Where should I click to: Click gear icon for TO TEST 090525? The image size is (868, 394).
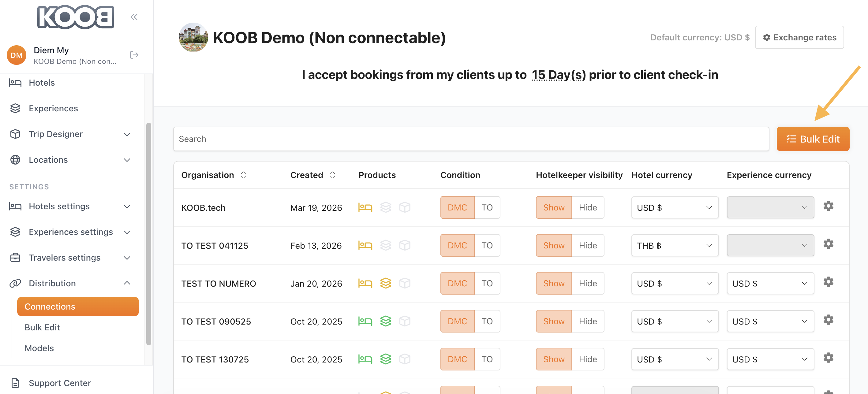(828, 320)
